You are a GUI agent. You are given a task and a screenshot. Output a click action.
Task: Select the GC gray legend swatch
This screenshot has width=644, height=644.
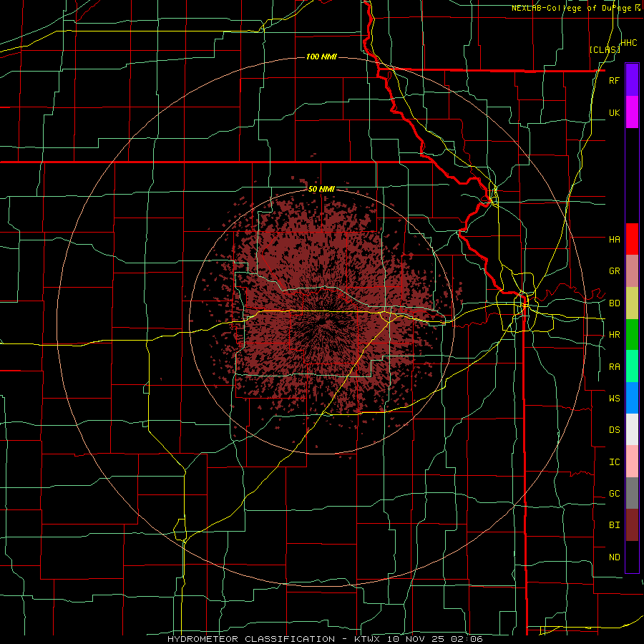pyautogui.click(x=632, y=493)
